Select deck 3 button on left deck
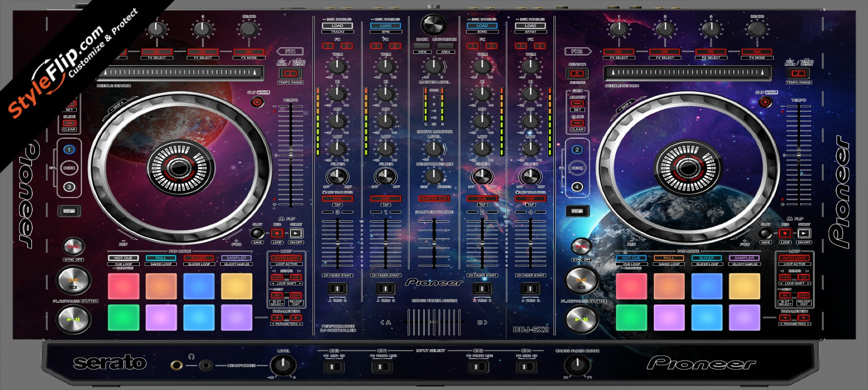 point(69,187)
